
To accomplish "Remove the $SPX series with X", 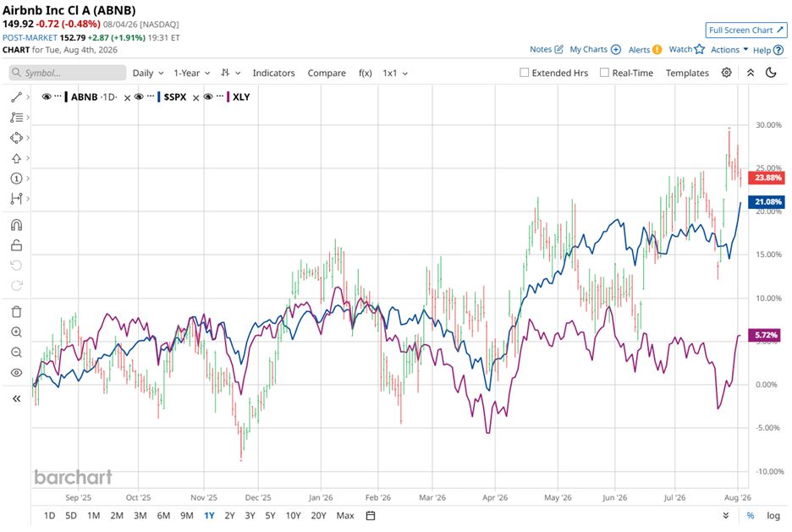I will click(x=196, y=97).
